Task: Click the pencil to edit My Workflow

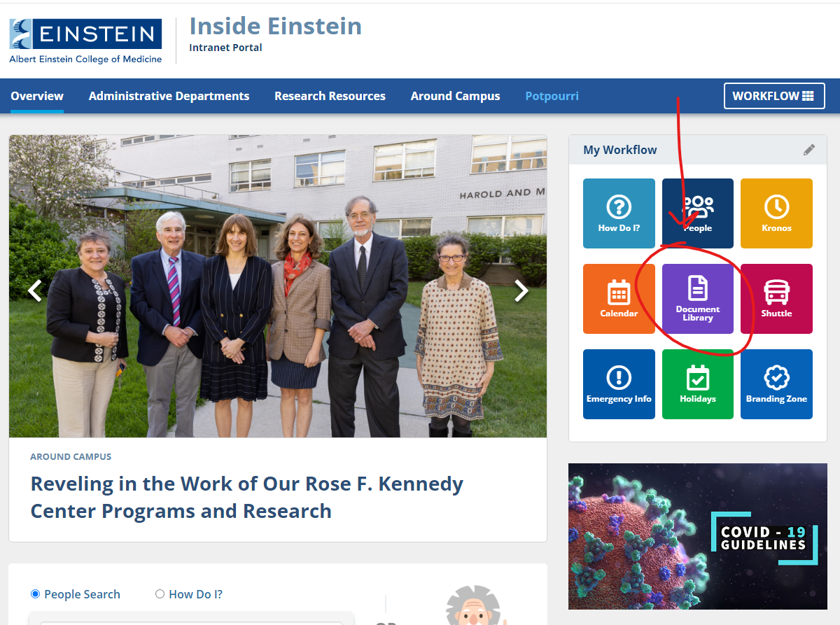Action: point(810,149)
